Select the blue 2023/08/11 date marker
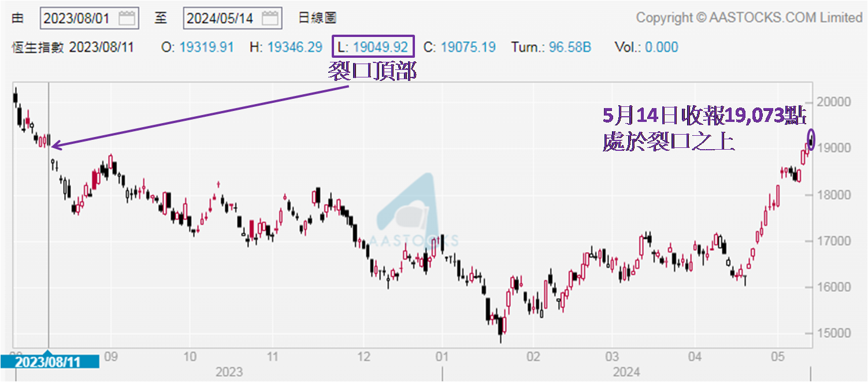 click(49, 362)
